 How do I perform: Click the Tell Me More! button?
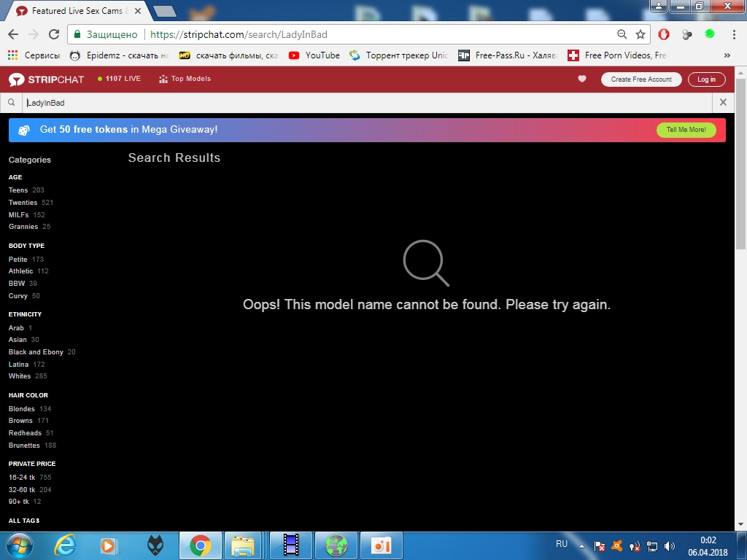click(686, 130)
